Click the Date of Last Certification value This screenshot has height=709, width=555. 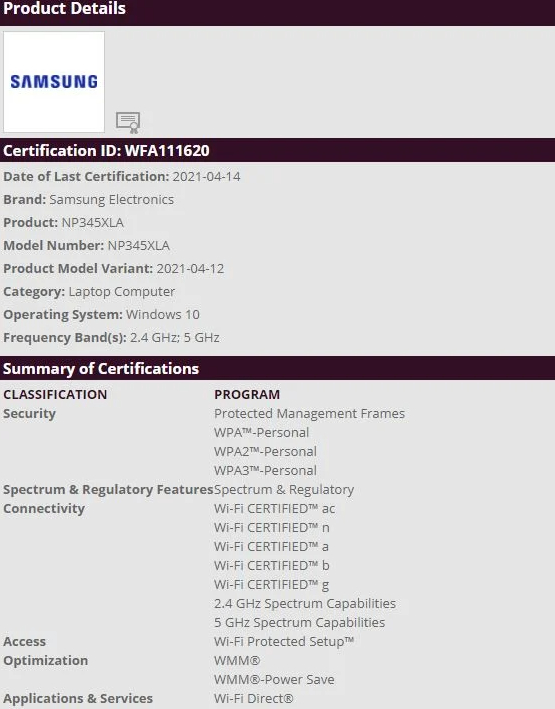(206, 176)
